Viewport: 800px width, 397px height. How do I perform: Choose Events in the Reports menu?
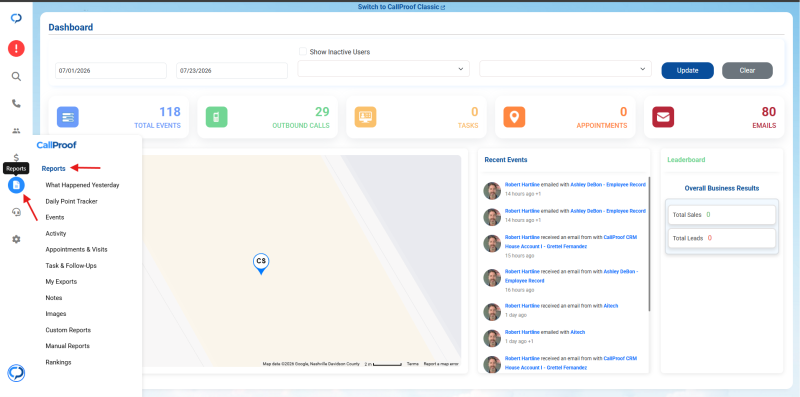click(x=55, y=217)
